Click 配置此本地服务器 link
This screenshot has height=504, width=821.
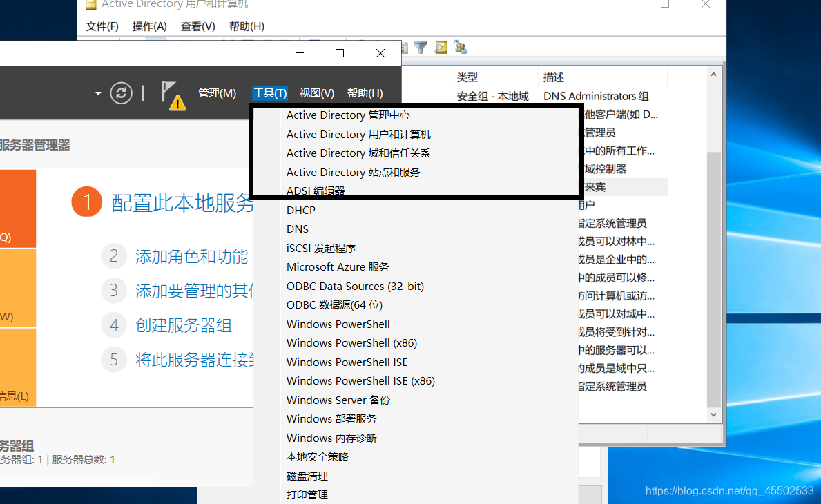point(182,202)
